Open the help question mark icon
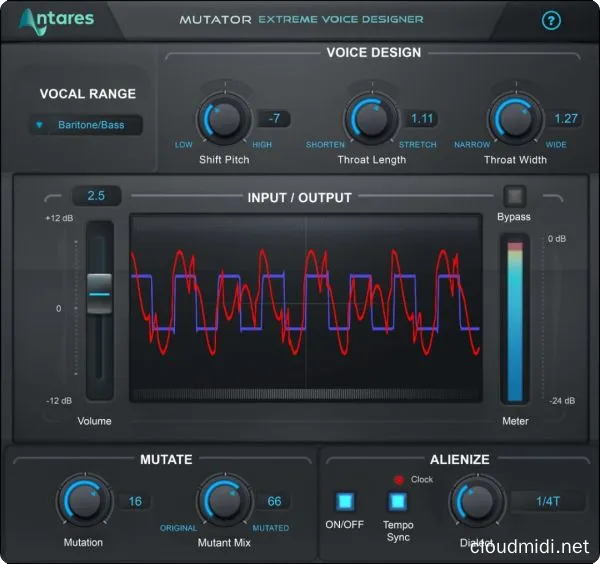Image resolution: width=600 pixels, height=564 pixels. tap(551, 20)
